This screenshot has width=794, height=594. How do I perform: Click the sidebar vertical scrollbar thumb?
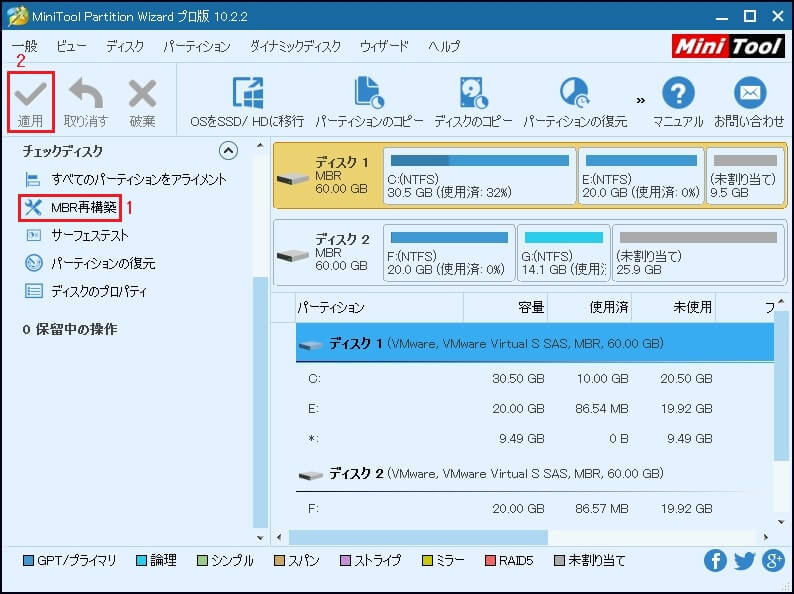click(260, 403)
